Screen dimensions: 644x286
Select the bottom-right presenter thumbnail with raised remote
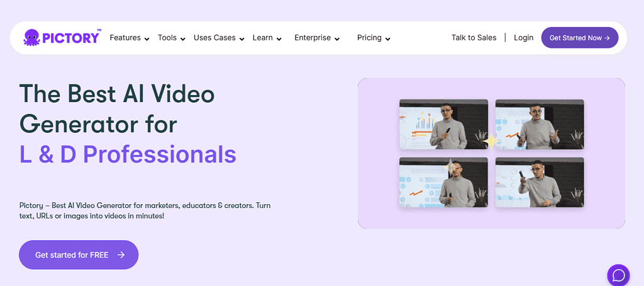(540, 182)
